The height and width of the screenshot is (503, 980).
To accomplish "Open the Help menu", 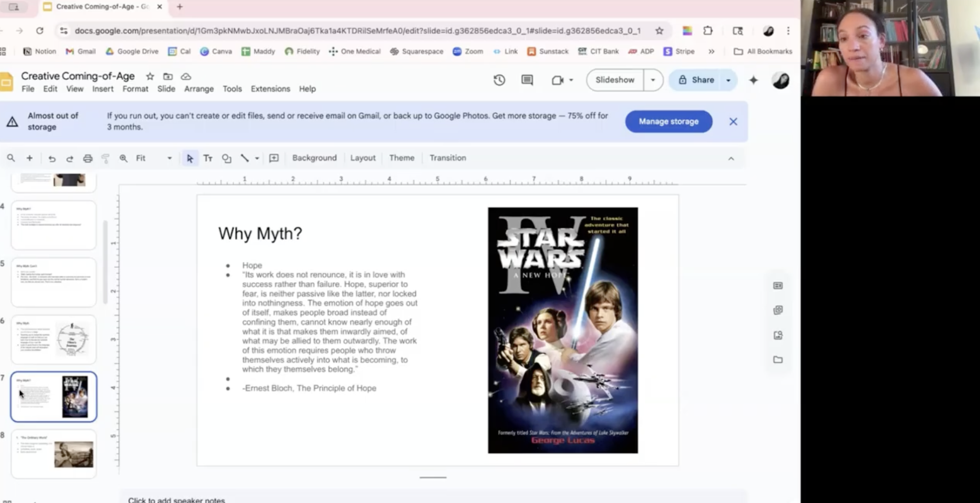I will click(x=307, y=89).
